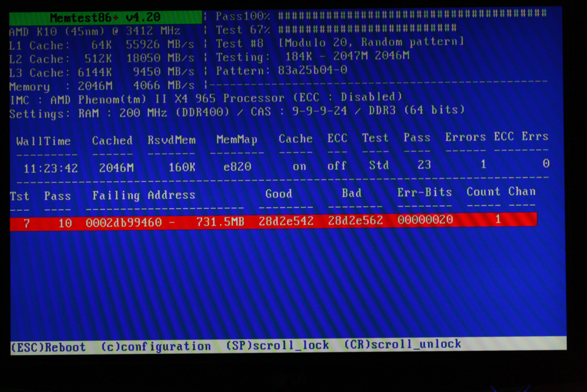Screen dimensions: 587x392
Task: Click the Cache value 'on'
Action: tap(299, 166)
